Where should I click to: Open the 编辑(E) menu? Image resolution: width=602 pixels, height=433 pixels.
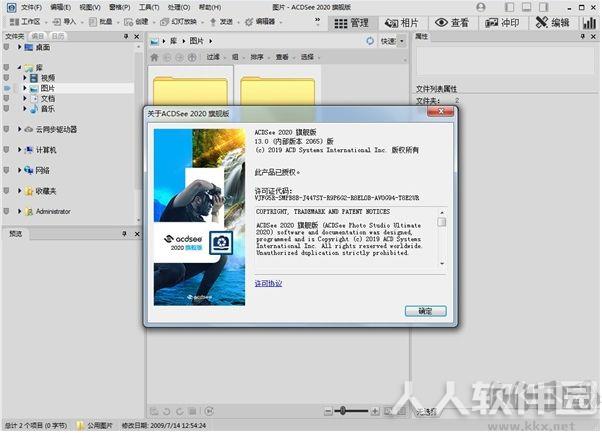pyautogui.click(x=60, y=7)
